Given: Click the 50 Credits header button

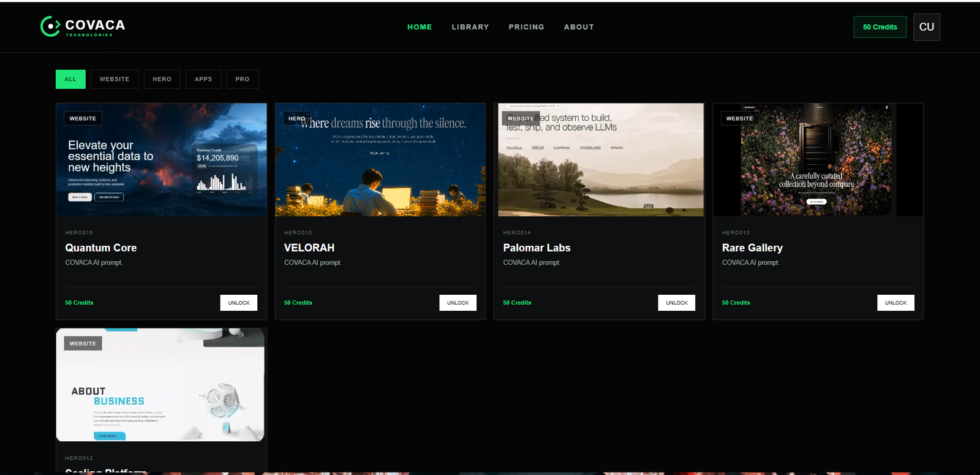Looking at the screenshot, I should [880, 27].
